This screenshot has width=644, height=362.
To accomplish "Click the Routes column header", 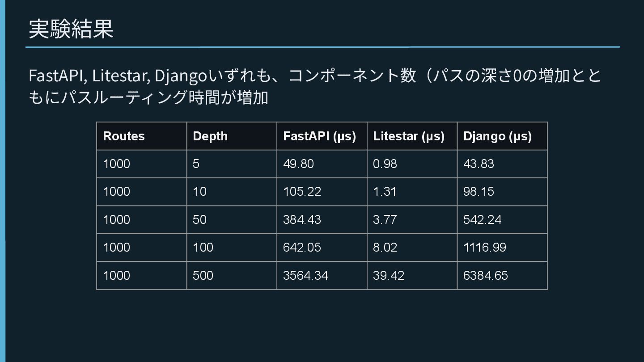I will point(124,136).
